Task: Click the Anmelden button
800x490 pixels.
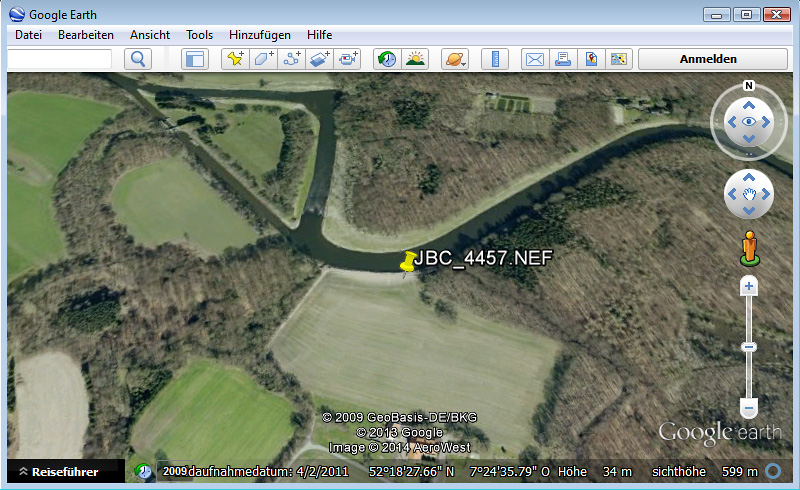Action: click(708, 59)
